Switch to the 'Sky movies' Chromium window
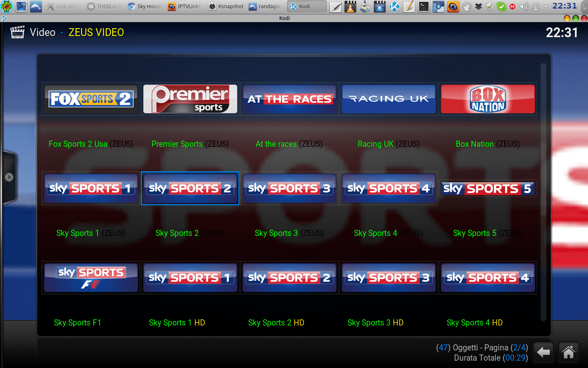This screenshot has width=588, height=368. pyautogui.click(x=145, y=6)
